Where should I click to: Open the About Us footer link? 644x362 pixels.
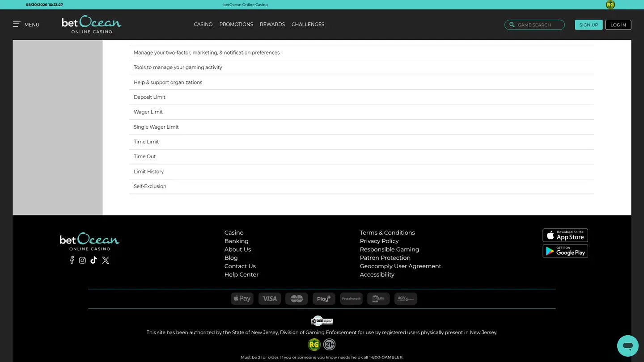coord(237,249)
